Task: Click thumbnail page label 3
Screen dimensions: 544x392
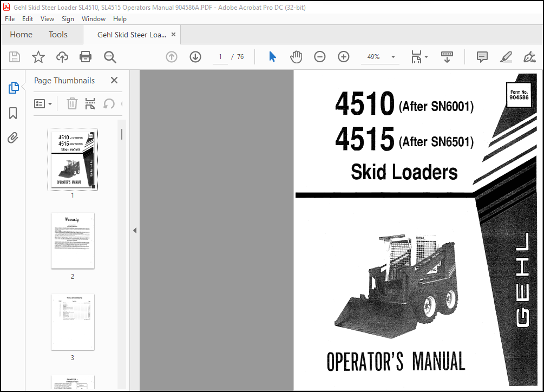Action: click(x=73, y=358)
